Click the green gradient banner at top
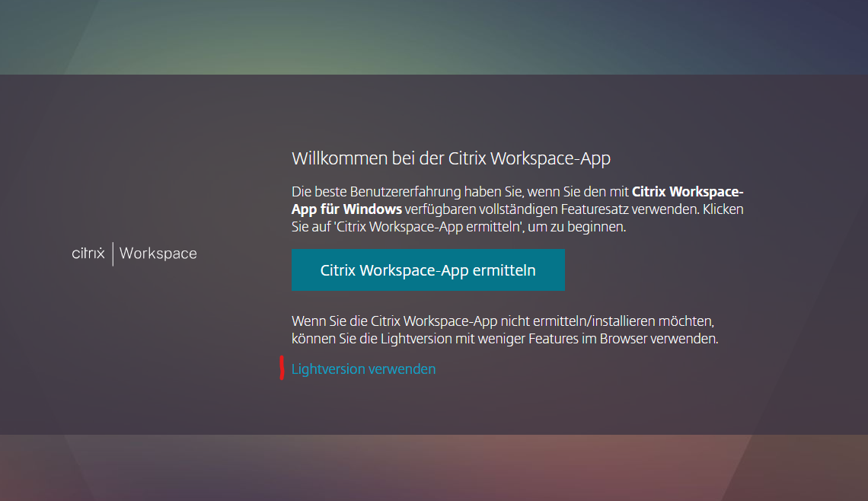The width and height of the screenshot is (868, 501). point(434,37)
